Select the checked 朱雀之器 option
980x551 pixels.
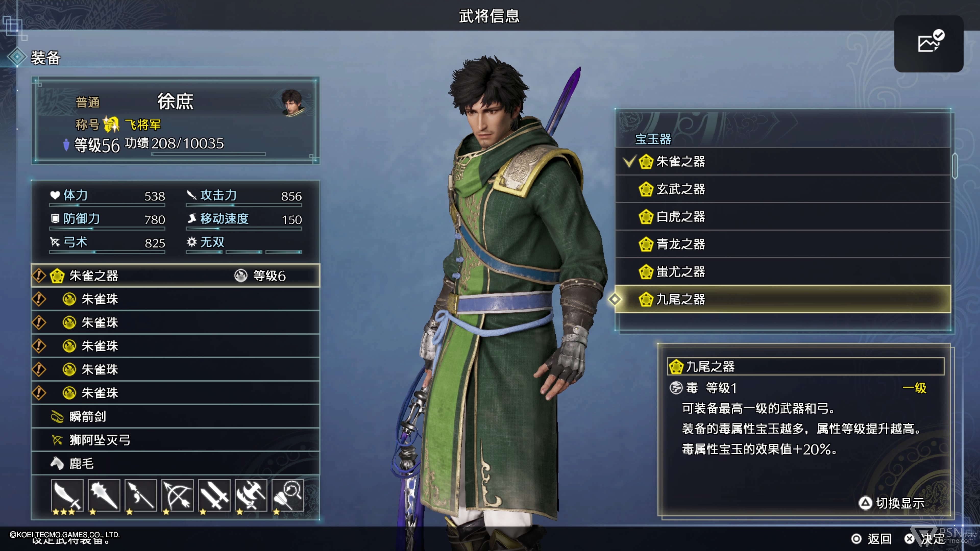coord(783,162)
